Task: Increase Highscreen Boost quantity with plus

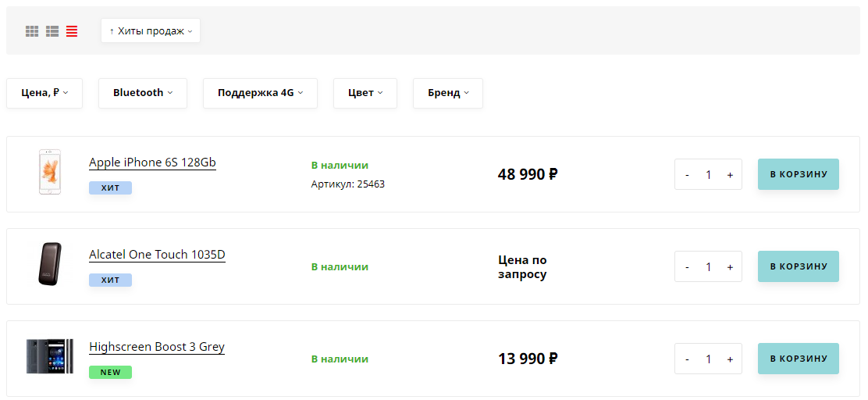Action: click(730, 359)
